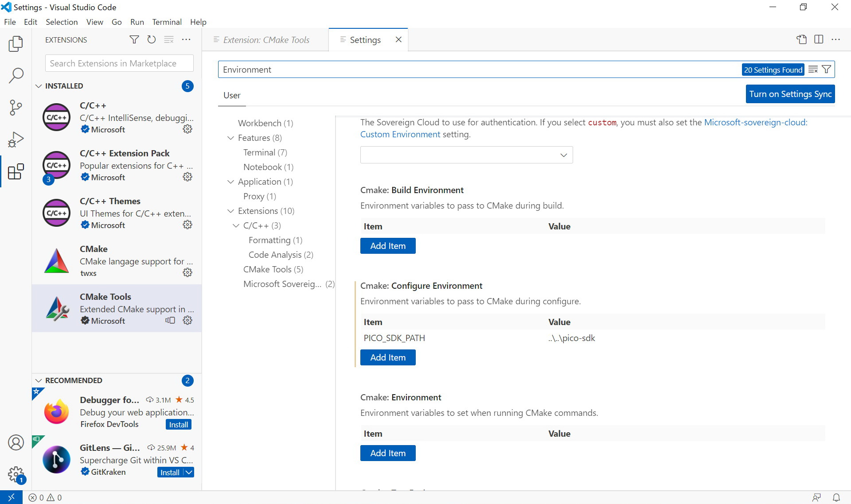
Task: Select Workbench (1) in settings tree
Action: (265, 123)
